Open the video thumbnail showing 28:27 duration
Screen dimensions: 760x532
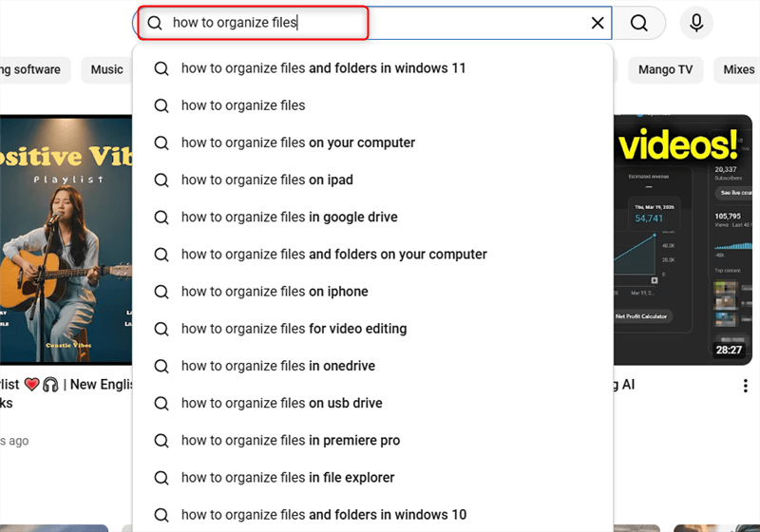[683, 239]
